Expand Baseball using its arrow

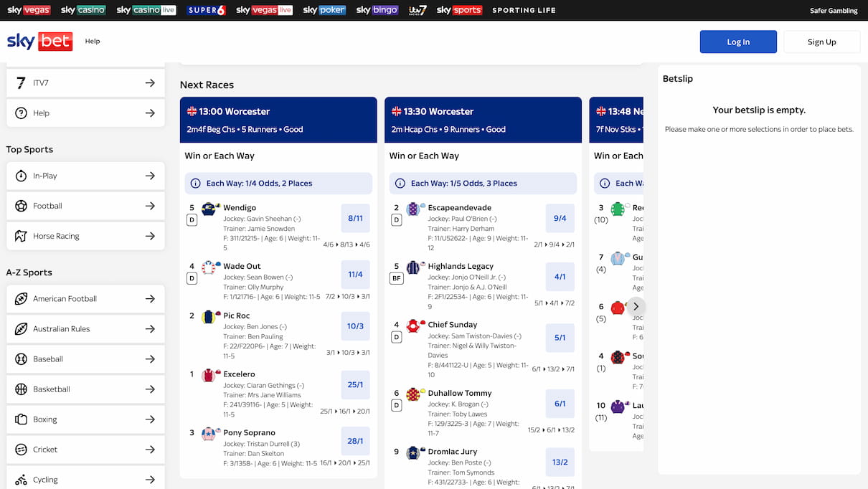point(150,359)
